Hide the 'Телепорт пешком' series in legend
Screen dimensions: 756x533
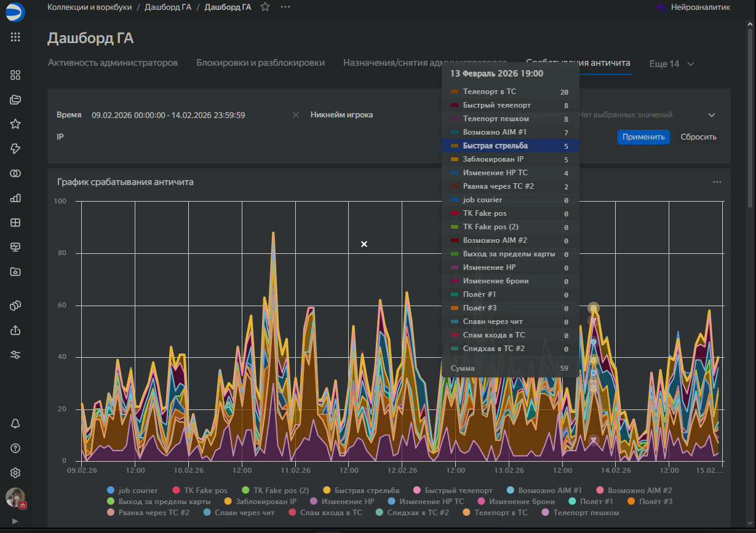[x=586, y=513]
